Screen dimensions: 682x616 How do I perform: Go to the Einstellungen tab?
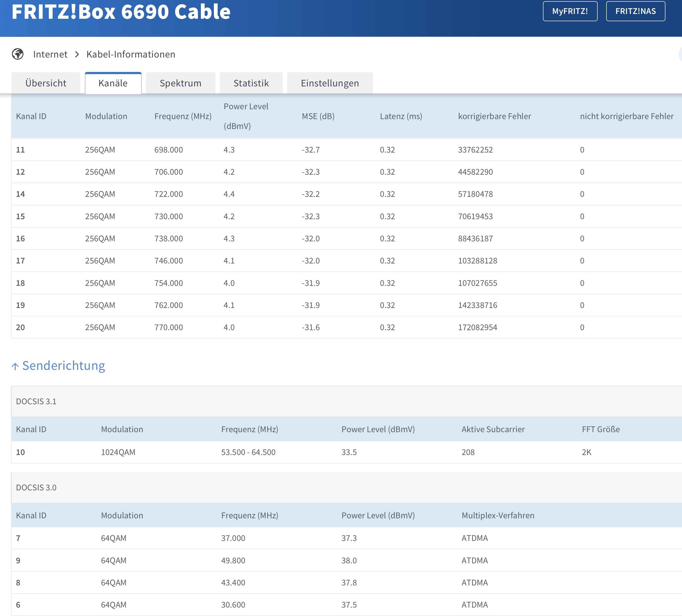tap(330, 83)
